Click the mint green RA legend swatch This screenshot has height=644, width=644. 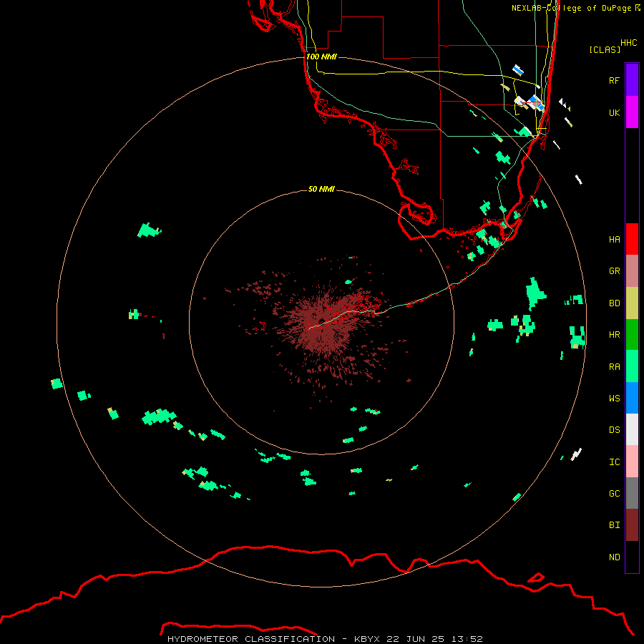click(x=632, y=366)
